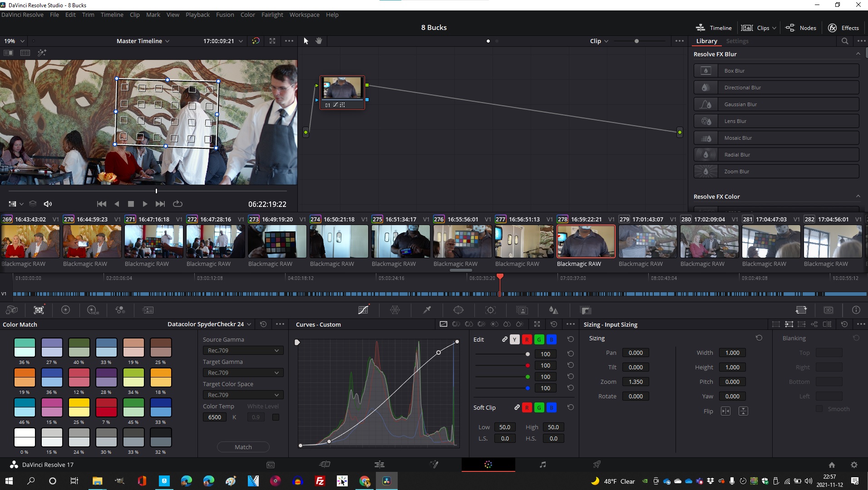Click the flip horizontal icon in Sizing
The image size is (868, 490).
coord(725,411)
